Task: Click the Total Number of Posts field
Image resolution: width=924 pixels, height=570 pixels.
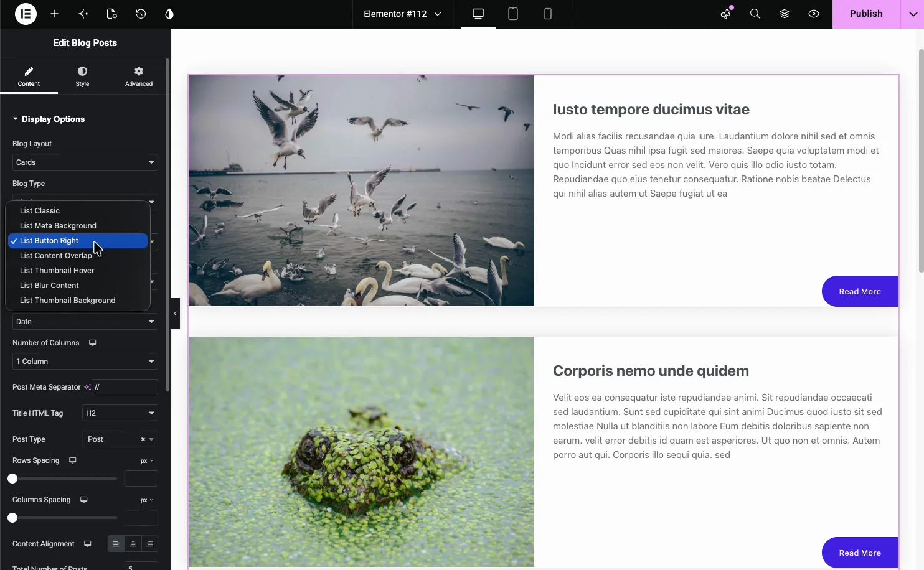Action: (141, 567)
